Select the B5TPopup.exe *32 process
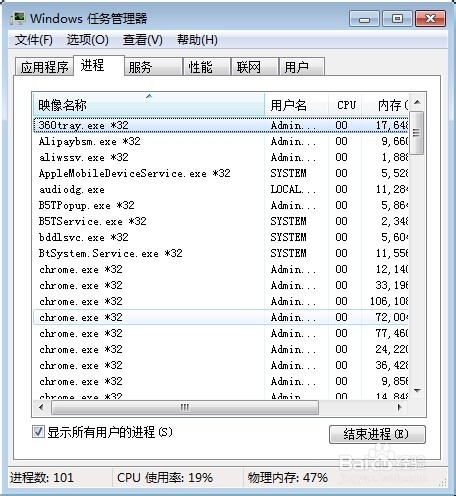The height and width of the screenshot is (496, 456). (221, 205)
